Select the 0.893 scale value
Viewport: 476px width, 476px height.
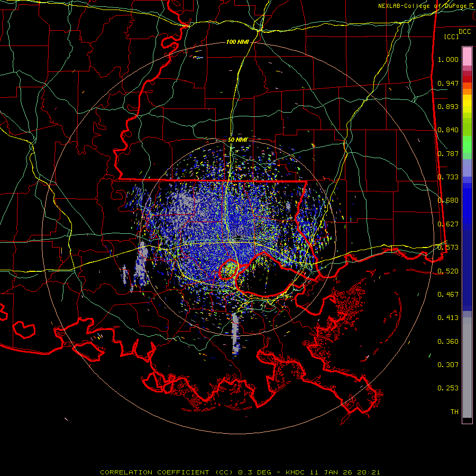[448, 106]
